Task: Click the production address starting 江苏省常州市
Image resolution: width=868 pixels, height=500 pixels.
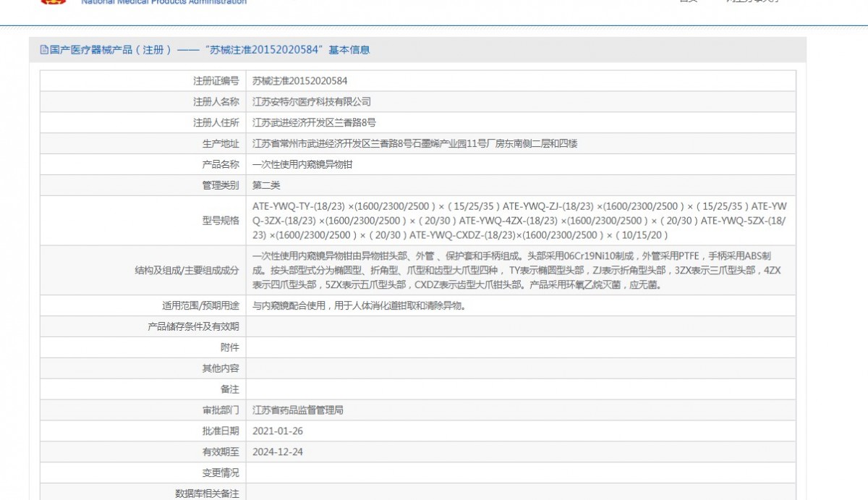Action: point(415,144)
